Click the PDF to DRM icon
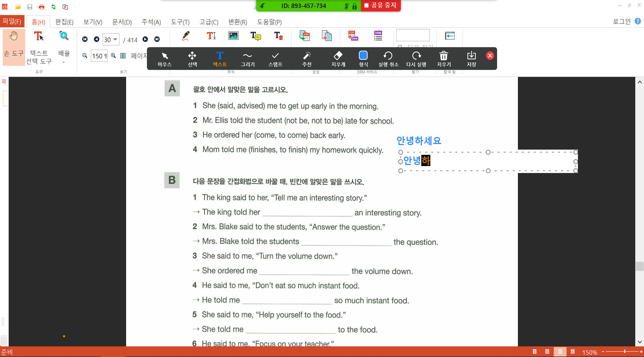644x357 pixels. [x=353, y=36]
